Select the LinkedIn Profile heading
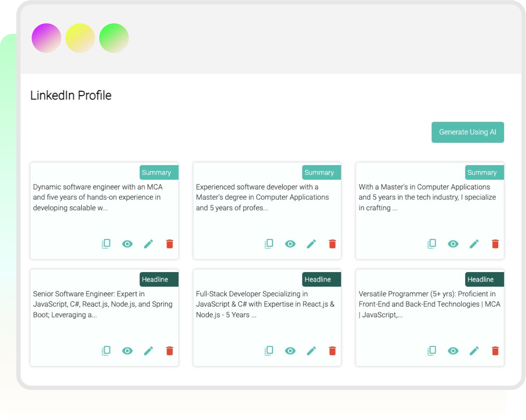The image size is (526, 420). coord(71,95)
